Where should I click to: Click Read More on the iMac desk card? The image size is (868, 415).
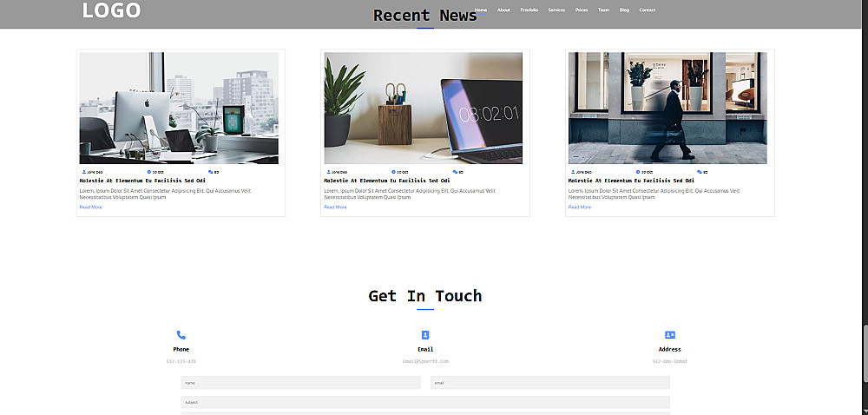91,207
